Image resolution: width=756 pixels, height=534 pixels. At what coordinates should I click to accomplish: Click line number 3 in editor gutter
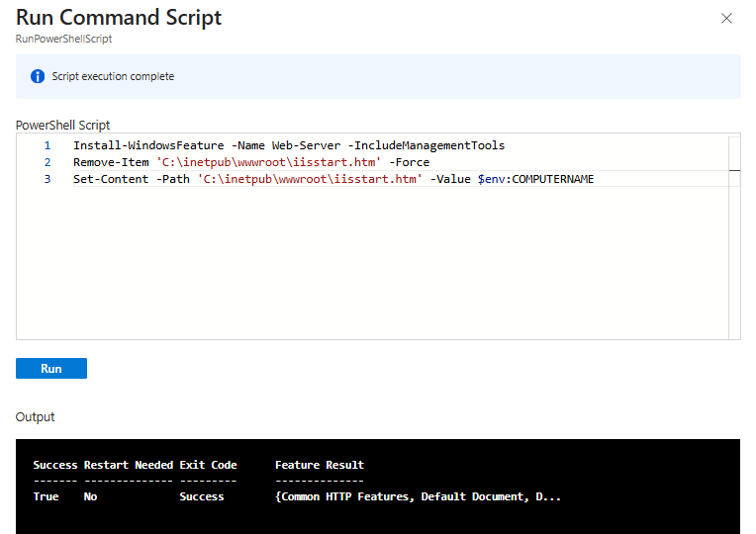pos(47,179)
